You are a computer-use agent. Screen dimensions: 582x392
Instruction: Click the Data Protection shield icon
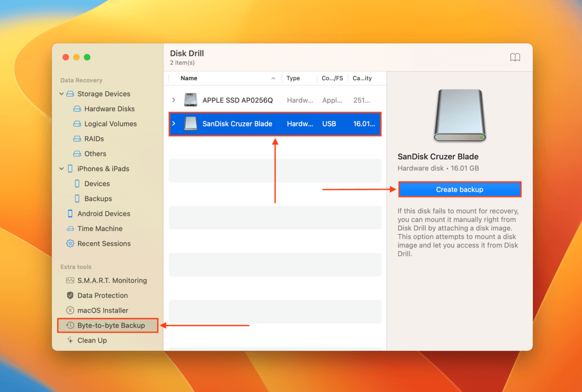[70, 295]
